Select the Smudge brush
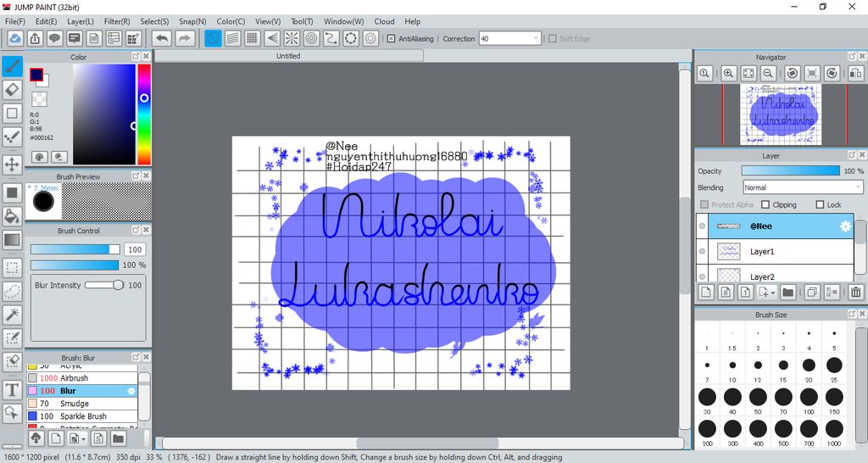Screen dimensions: 868x463 (x=82, y=403)
